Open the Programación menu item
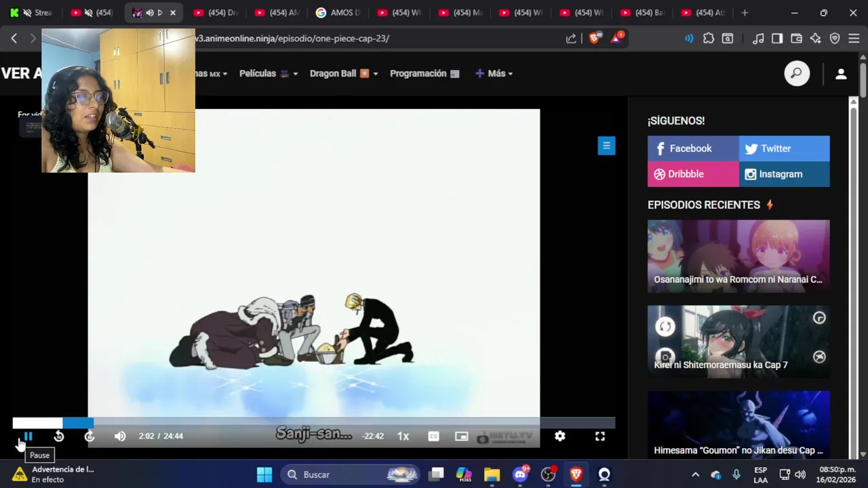The height and width of the screenshot is (488, 868). (425, 73)
